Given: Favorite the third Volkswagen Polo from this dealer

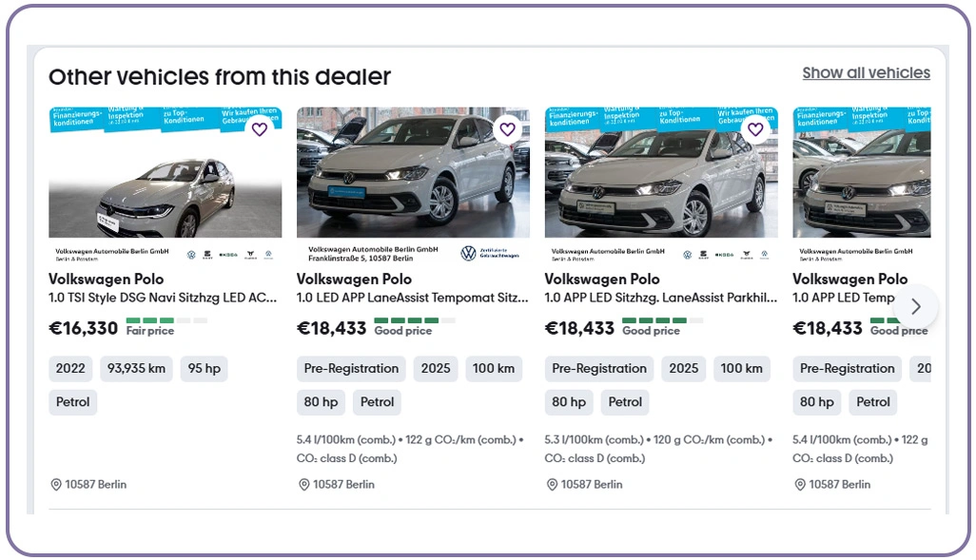Looking at the screenshot, I should pyautogui.click(x=755, y=129).
